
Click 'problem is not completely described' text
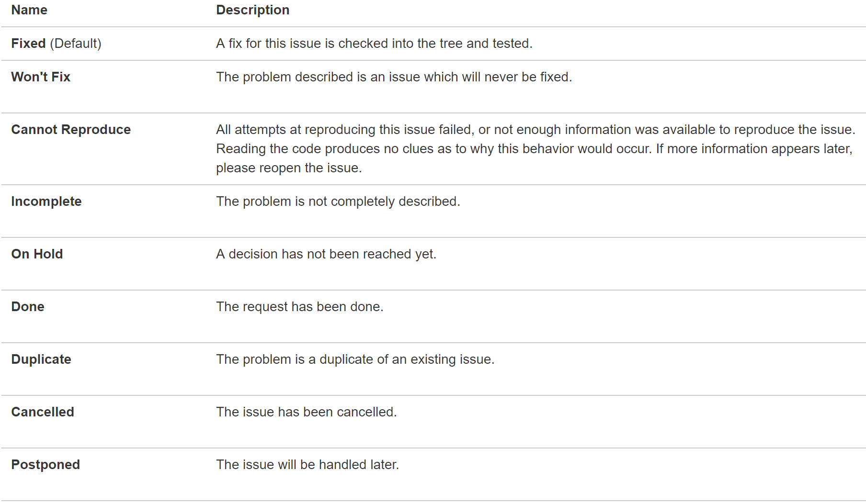[351, 202]
